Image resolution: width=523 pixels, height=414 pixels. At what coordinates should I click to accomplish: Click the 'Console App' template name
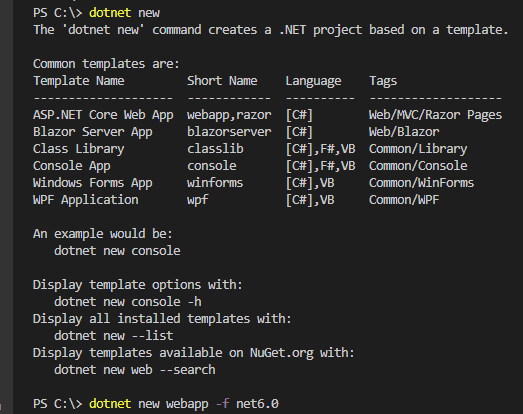point(72,166)
